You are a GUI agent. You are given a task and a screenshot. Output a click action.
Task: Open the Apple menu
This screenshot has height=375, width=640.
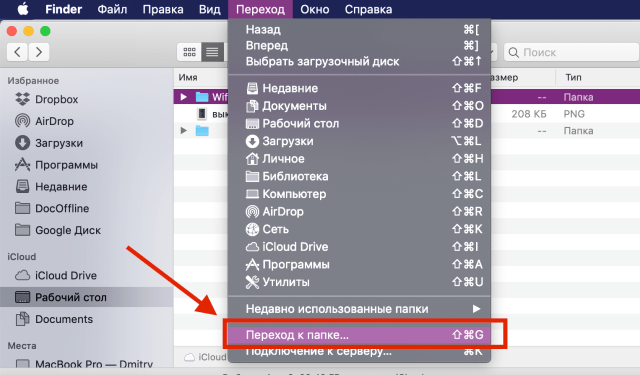pos(23,9)
